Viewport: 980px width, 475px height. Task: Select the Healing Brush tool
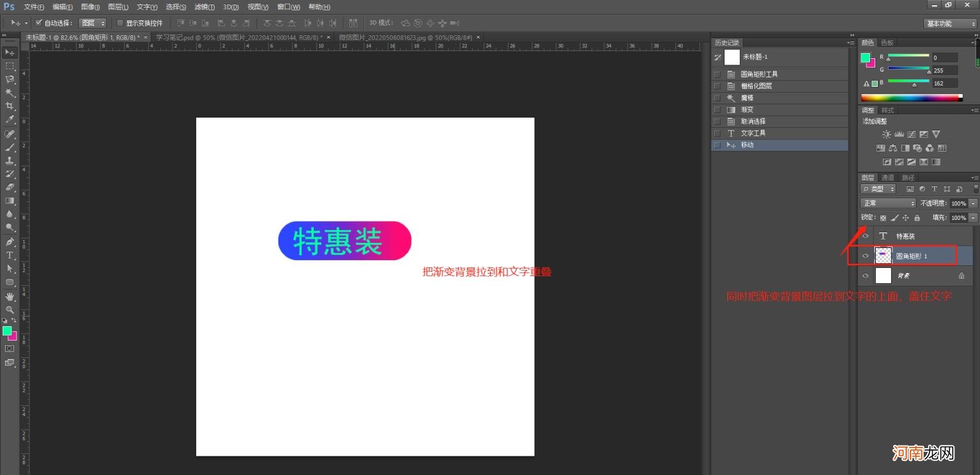tap(10, 134)
